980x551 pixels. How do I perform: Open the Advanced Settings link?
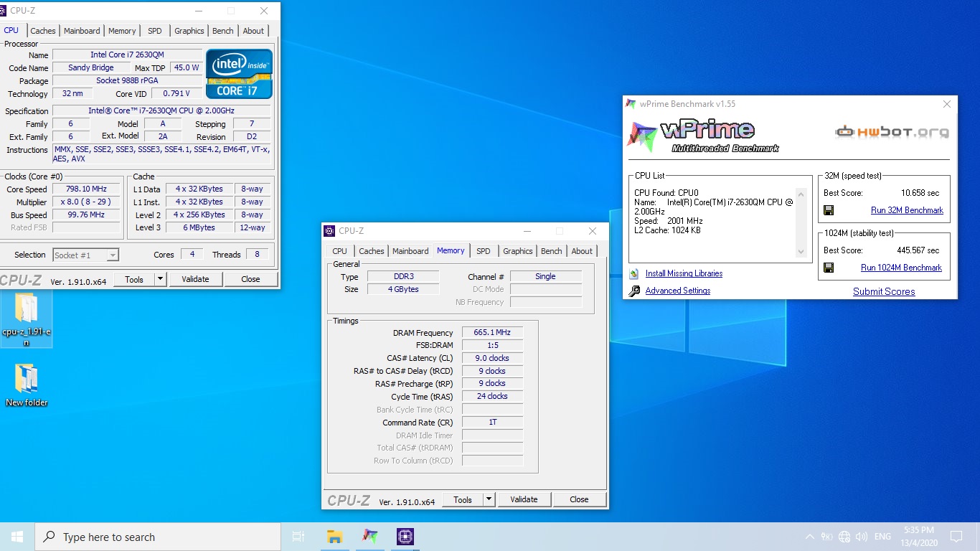point(678,291)
